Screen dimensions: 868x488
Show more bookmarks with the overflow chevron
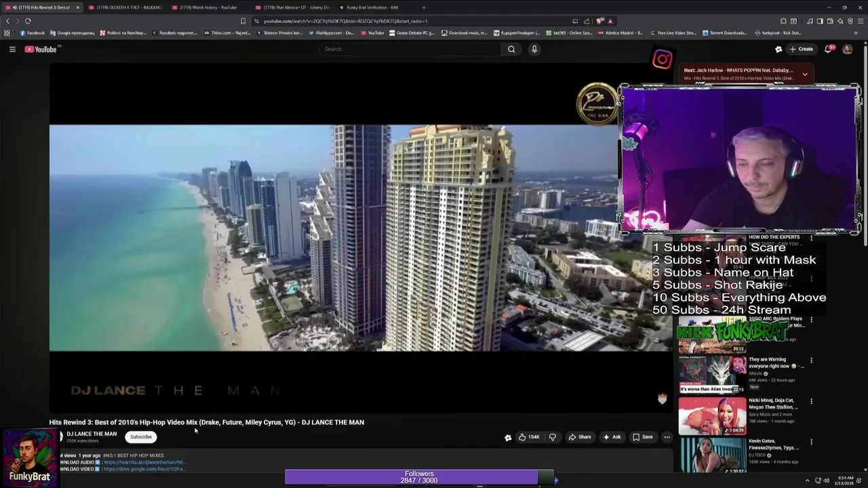coord(856,33)
